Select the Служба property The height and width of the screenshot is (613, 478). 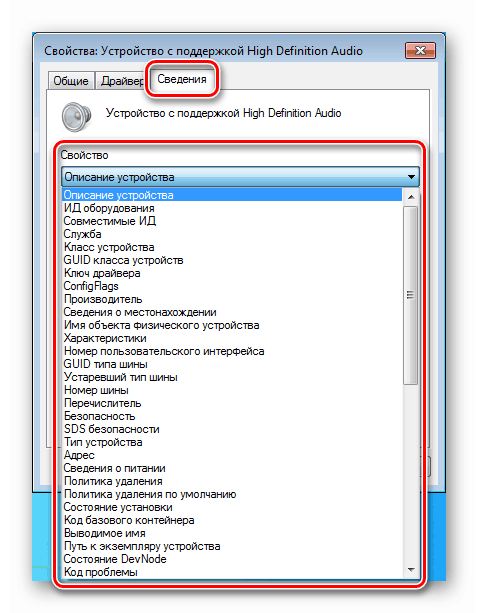(x=232, y=234)
